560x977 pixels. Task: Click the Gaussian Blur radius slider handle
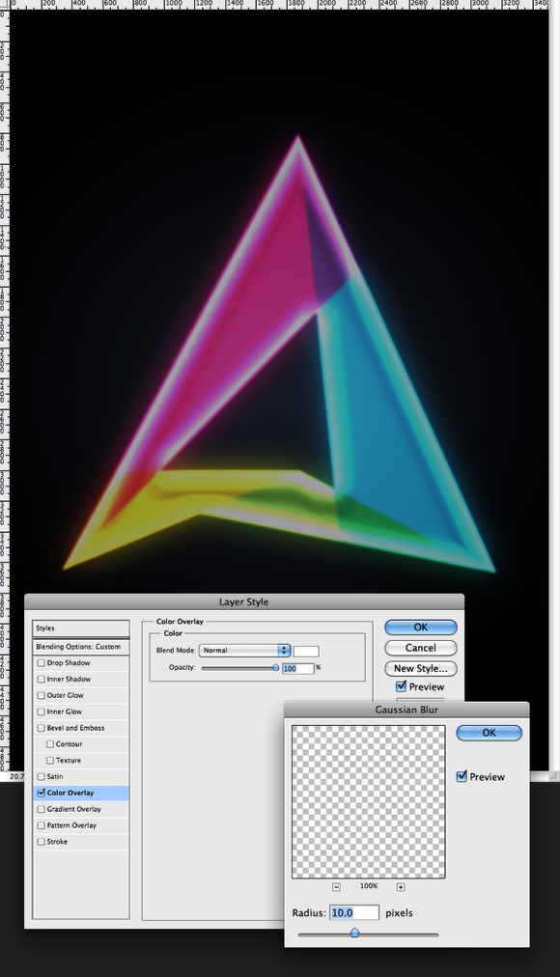coord(354,933)
